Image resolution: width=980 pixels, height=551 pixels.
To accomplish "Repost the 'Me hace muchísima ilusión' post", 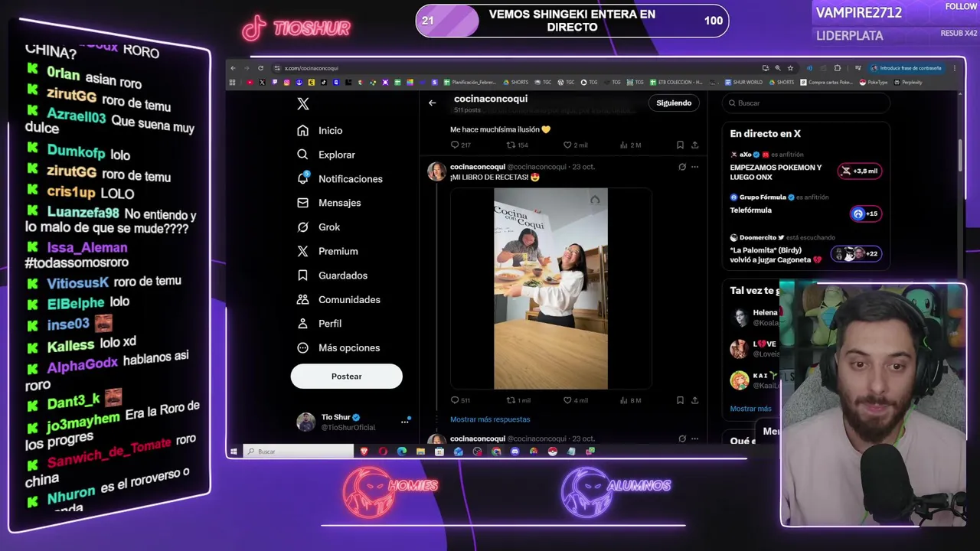I will 518,145.
